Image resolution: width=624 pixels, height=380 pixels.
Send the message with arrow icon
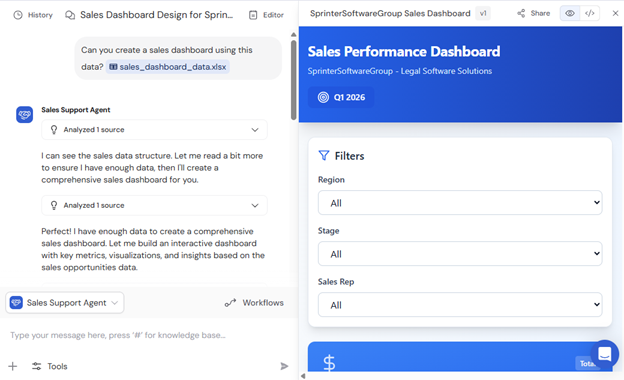pyautogui.click(x=284, y=366)
